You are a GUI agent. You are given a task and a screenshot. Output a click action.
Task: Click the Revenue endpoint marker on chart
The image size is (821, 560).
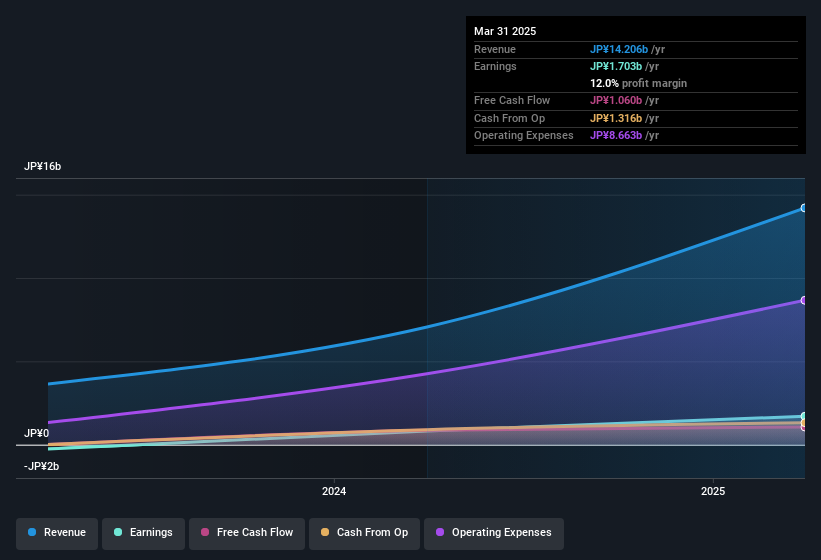tap(804, 208)
